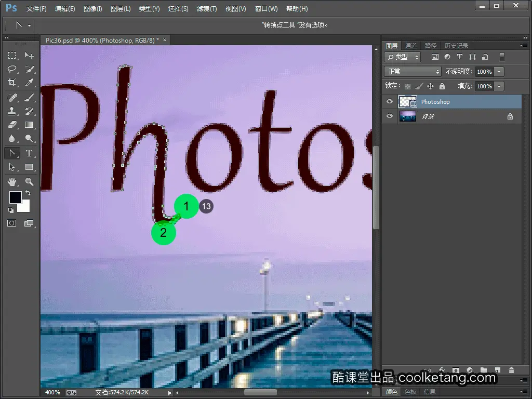Open the 填充 slider arrow
This screenshot has width=532, height=399.
tap(499, 86)
